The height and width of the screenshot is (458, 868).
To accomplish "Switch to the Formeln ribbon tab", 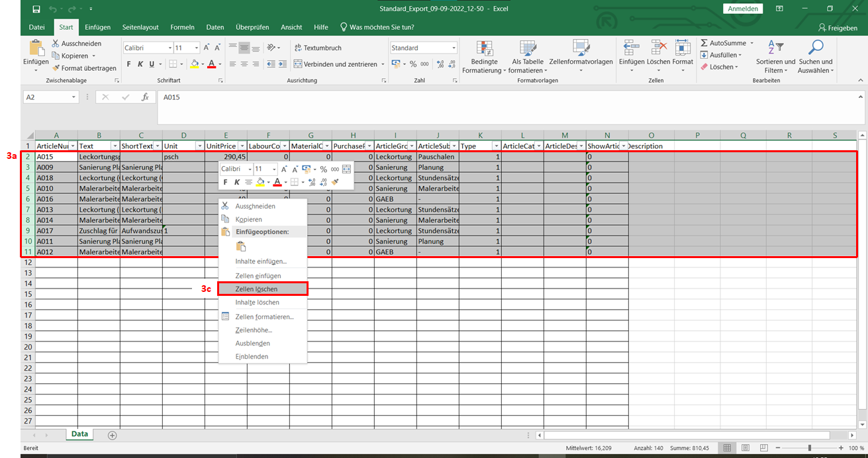I will pos(182,27).
